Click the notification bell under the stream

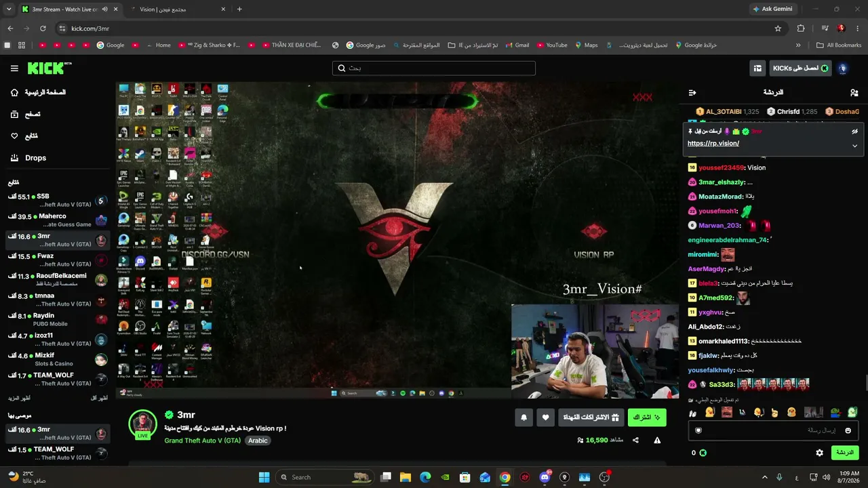pyautogui.click(x=524, y=418)
